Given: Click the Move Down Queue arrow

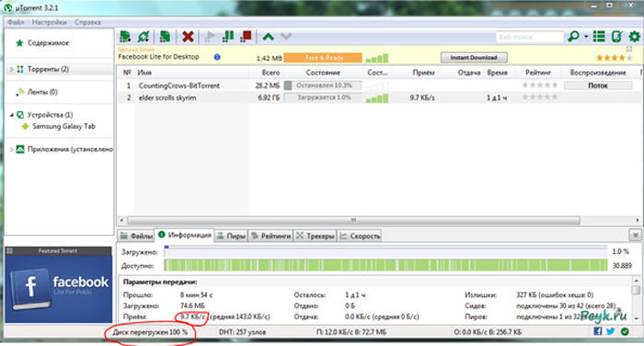Looking at the screenshot, I should (x=286, y=37).
